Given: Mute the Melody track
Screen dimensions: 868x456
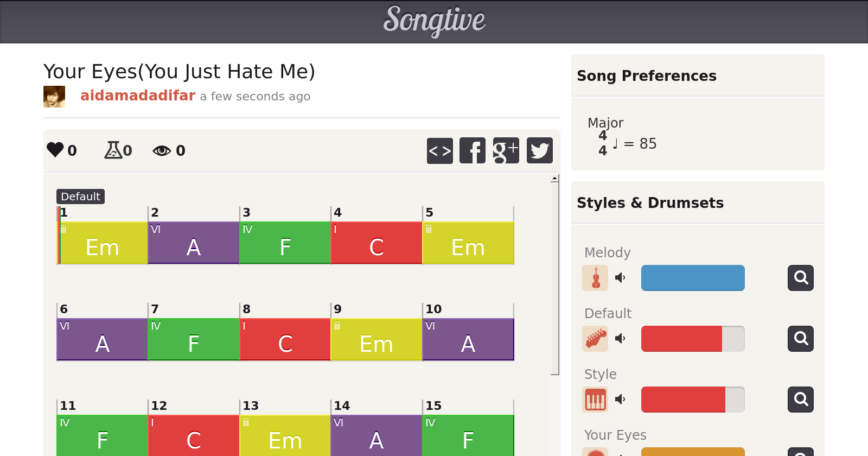Looking at the screenshot, I should (620, 278).
